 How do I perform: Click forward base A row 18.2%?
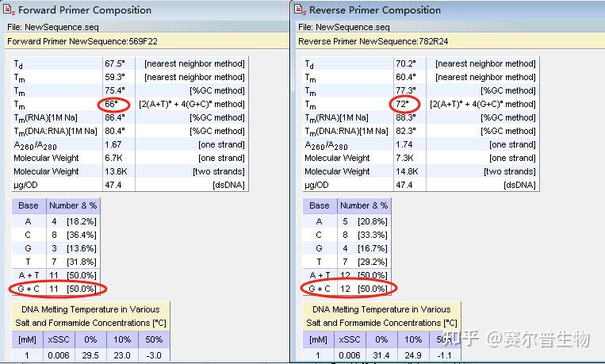pos(56,221)
